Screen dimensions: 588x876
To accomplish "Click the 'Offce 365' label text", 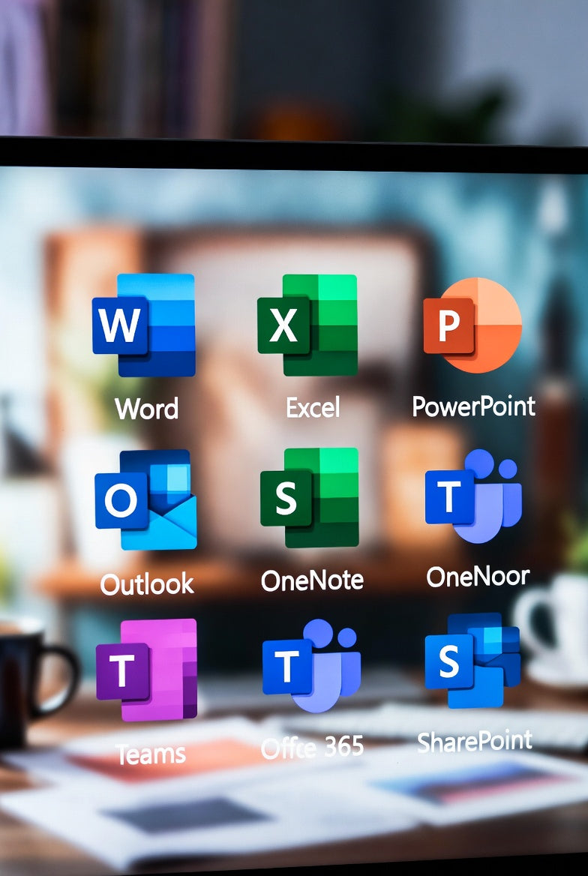I will [x=312, y=748].
